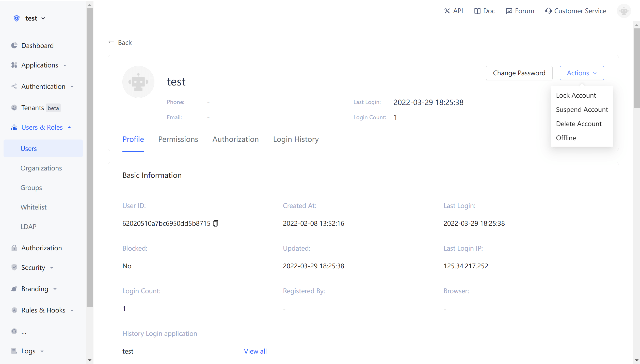This screenshot has height=364, width=640.
Task: Click the Authorization lock icon in sidebar
Action: click(14, 248)
